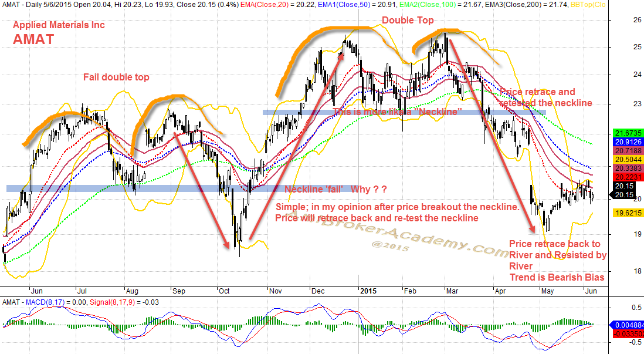Select the yellow 19.6215 lower band label
The height and width of the screenshot is (354, 644).
pos(628,213)
